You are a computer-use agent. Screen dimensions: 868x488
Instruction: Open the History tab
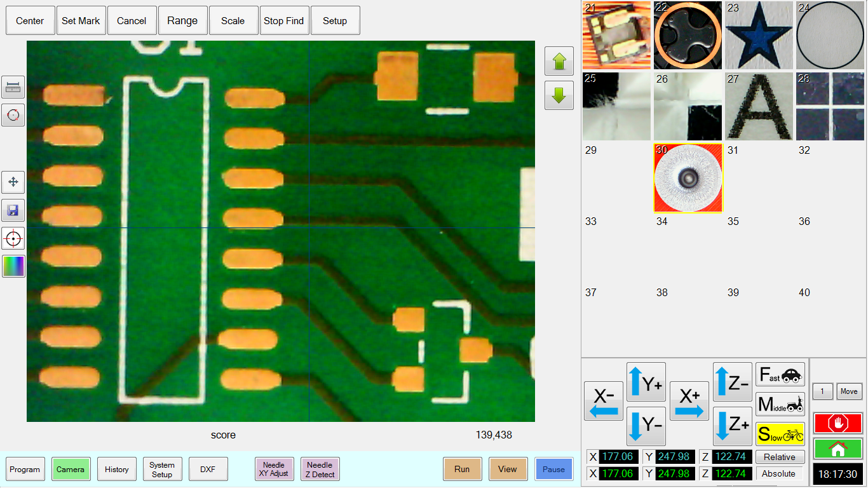pos(117,470)
